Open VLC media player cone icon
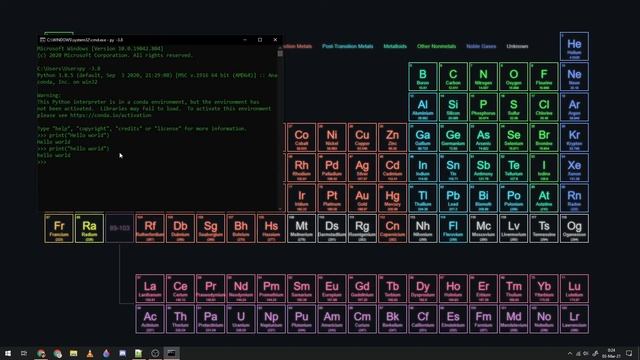 tap(90, 353)
